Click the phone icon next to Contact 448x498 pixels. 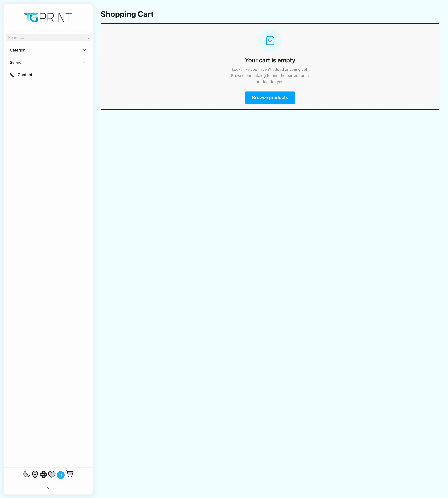point(12,75)
